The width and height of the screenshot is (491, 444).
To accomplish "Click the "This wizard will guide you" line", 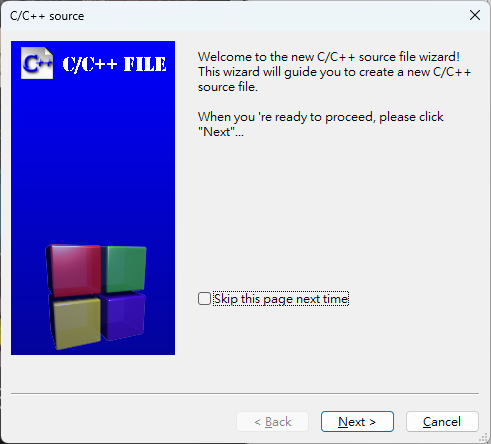I will pos(334,72).
